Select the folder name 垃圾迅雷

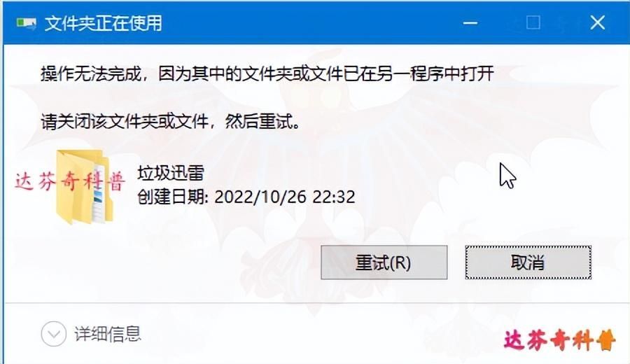171,173
